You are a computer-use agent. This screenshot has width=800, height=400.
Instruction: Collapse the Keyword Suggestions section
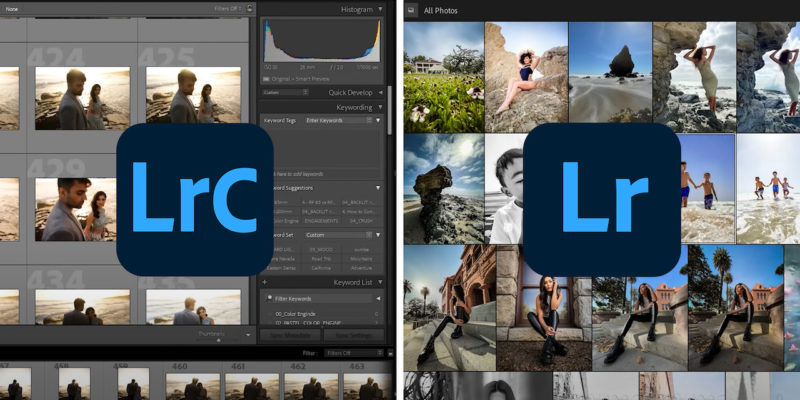point(378,188)
